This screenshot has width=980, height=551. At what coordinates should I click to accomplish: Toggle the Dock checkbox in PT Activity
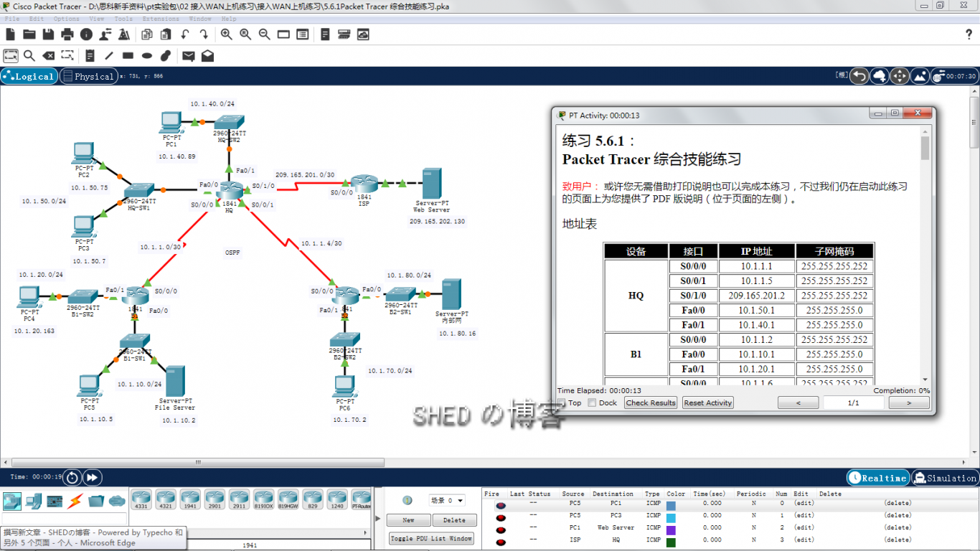592,402
